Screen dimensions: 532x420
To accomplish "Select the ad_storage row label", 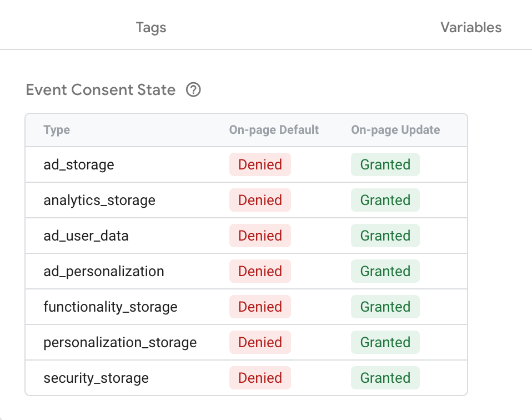I will [79, 164].
